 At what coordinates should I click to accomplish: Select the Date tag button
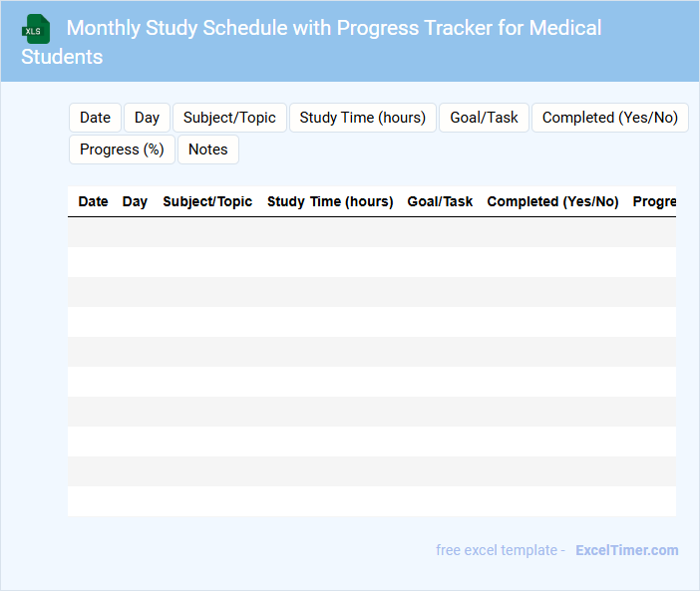[x=95, y=118]
